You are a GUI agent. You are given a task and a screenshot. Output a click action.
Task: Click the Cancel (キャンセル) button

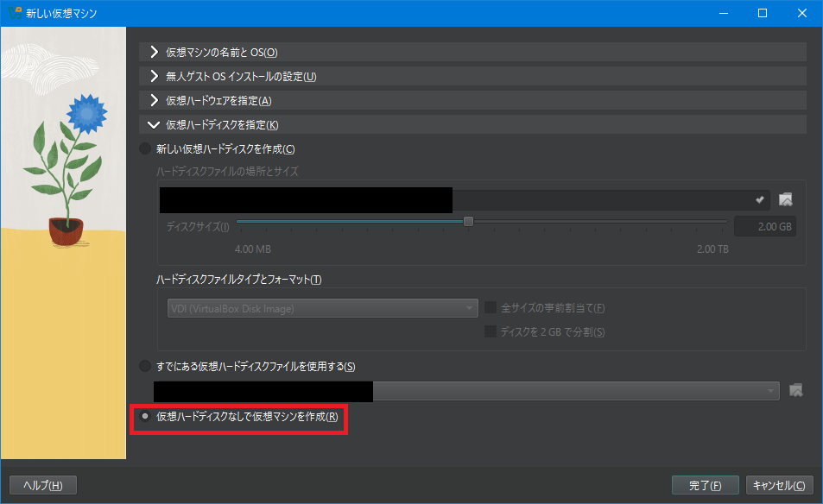coord(780,485)
